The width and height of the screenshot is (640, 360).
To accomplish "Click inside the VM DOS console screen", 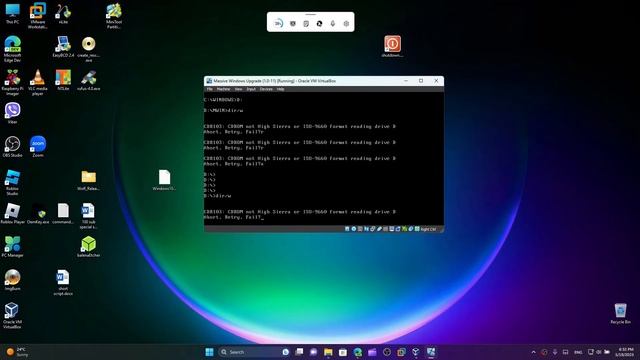I will coord(324,158).
